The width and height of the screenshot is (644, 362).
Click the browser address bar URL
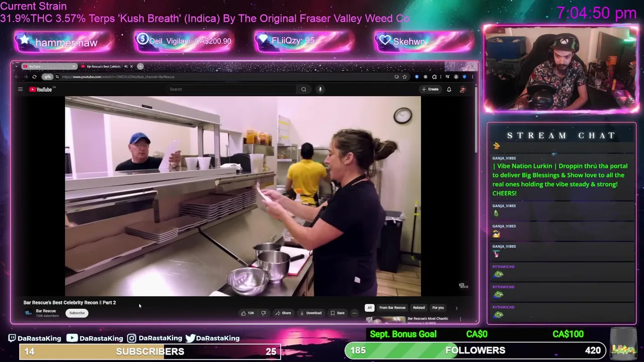coord(118,77)
